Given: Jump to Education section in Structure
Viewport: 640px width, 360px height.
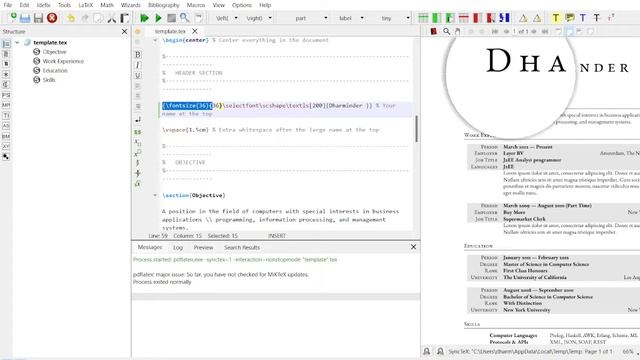Looking at the screenshot, I should (x=55, y=71).
